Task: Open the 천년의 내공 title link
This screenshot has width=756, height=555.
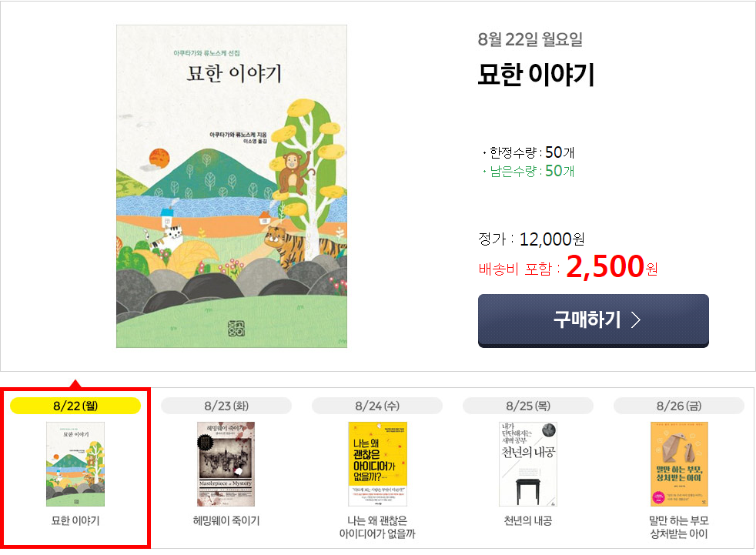Action: pyautogui.click(x=528, y=521)
